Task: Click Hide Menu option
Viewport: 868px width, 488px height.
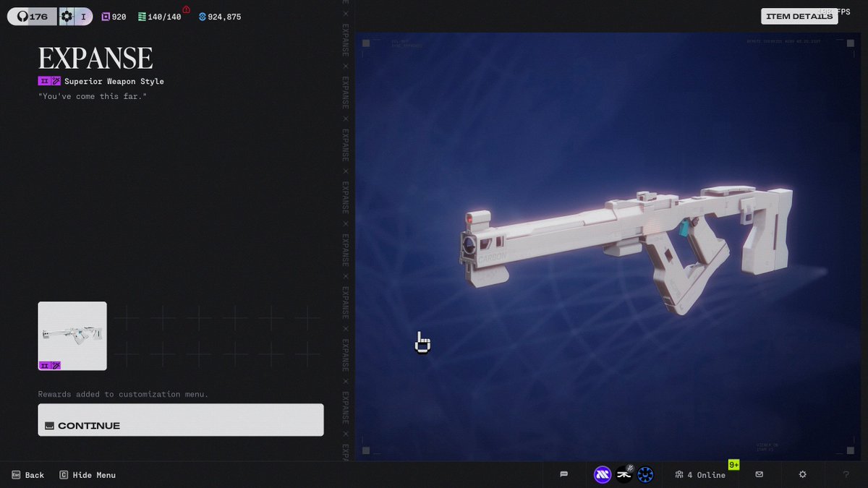Action: (88, 475)
